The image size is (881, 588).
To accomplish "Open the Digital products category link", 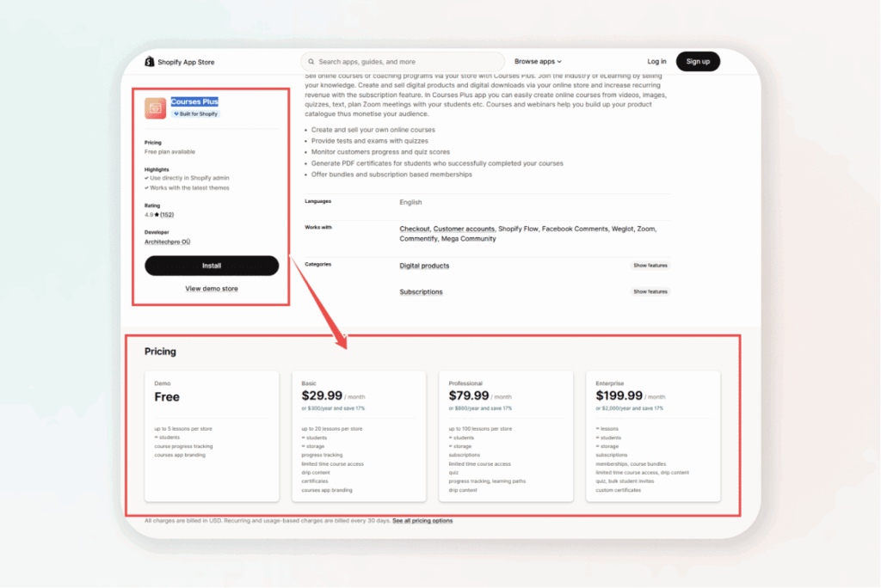I will click(x=426, y=266).
